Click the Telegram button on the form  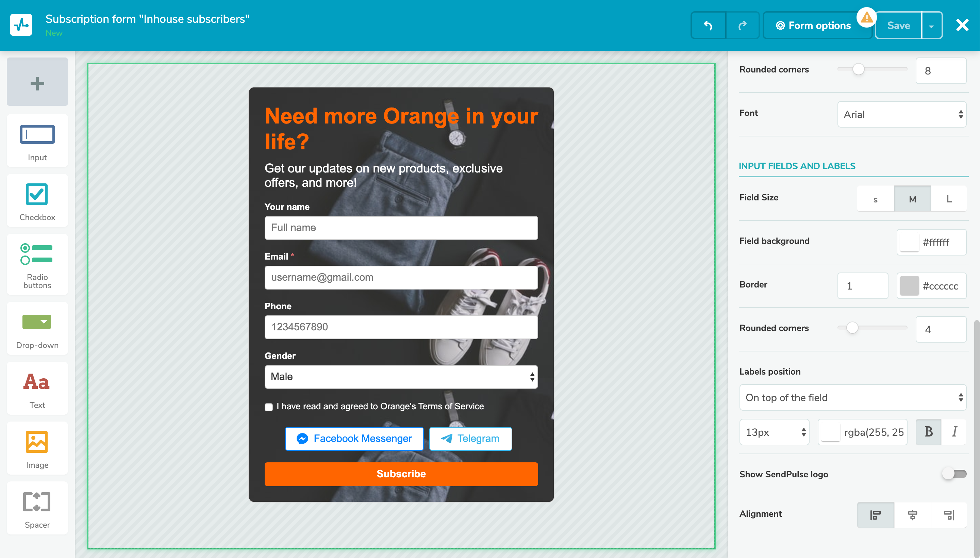(470, 439)
